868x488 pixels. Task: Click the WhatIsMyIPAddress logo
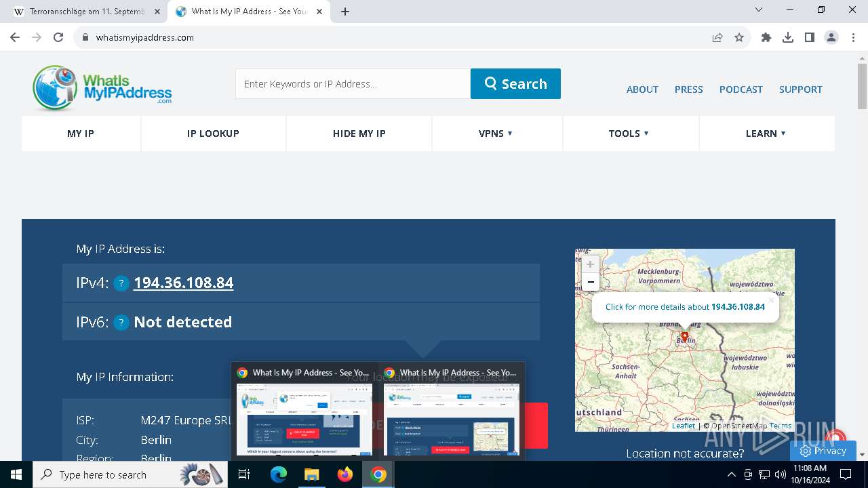(x=102, y=88)
